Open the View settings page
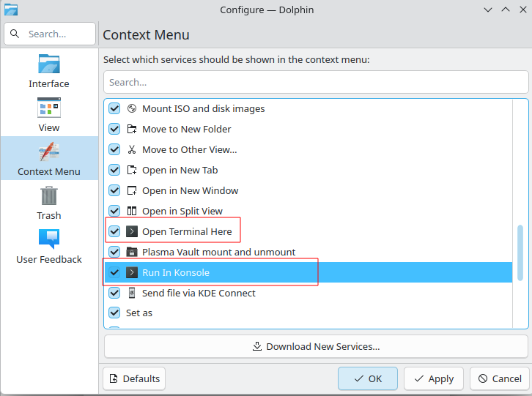The height and width of the screenshot is (396, 532). point(49,115)
